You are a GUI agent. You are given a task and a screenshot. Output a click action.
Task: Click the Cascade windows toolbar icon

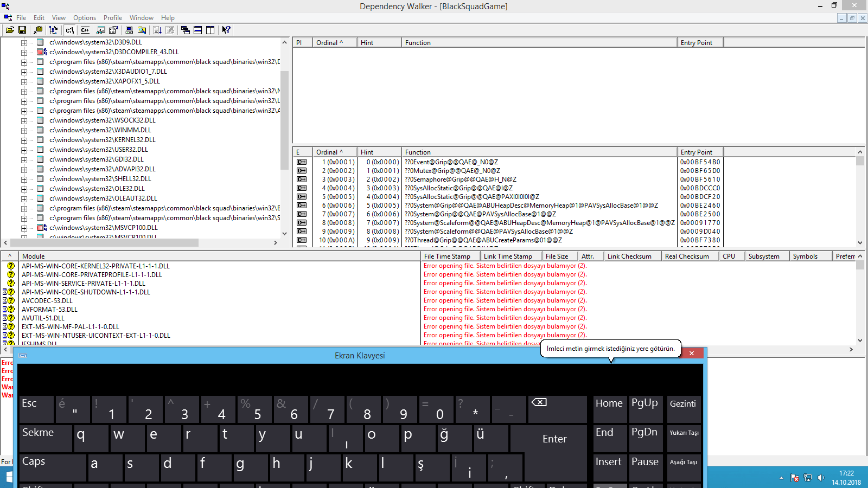point(186,30)
